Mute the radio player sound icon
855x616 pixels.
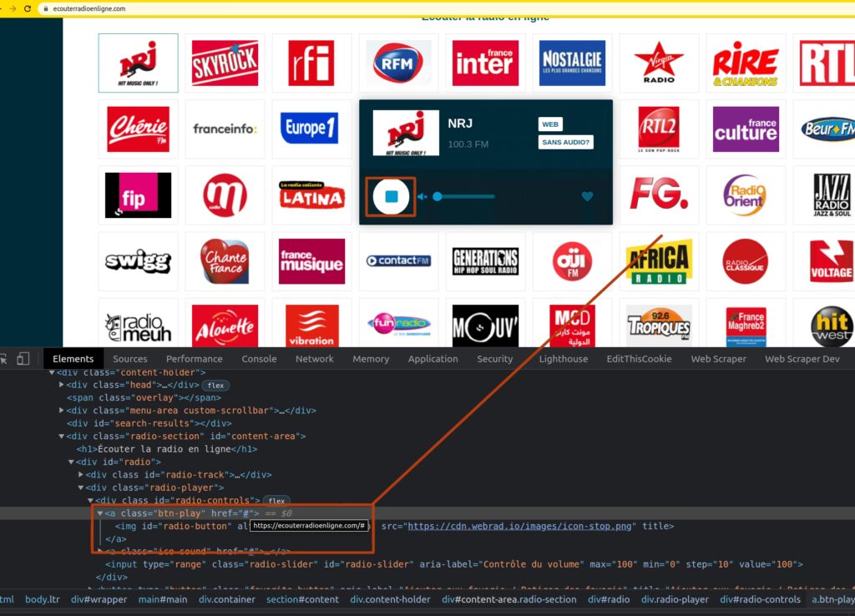pos(422,197)
